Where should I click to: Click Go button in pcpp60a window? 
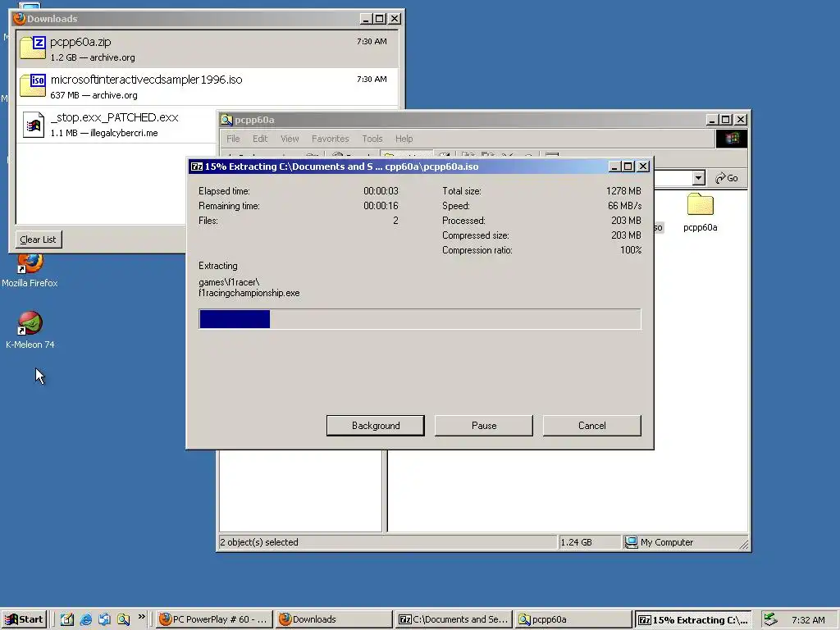pyautogui.click(x=727, y=178)
